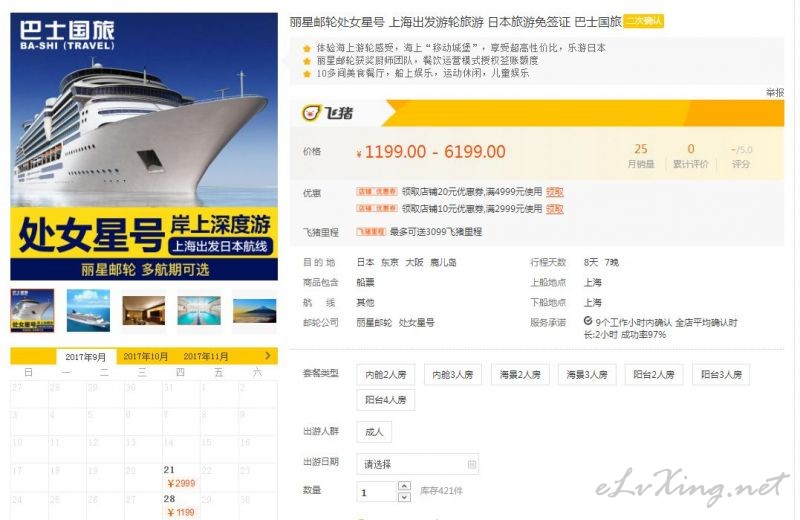Switch calendar to the 2017年11月 tab

tap(206, 356)
